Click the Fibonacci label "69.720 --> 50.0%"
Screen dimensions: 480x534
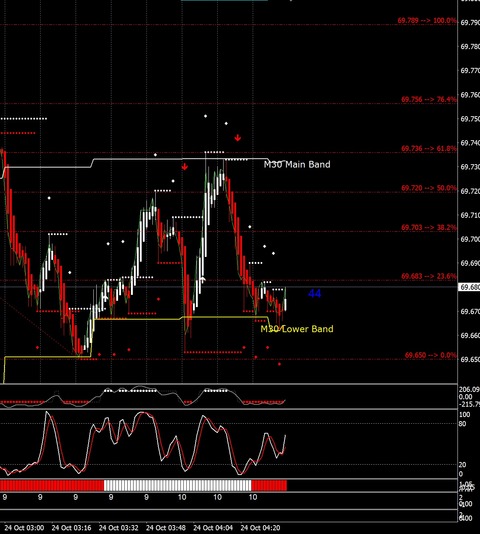coord(429,188)
